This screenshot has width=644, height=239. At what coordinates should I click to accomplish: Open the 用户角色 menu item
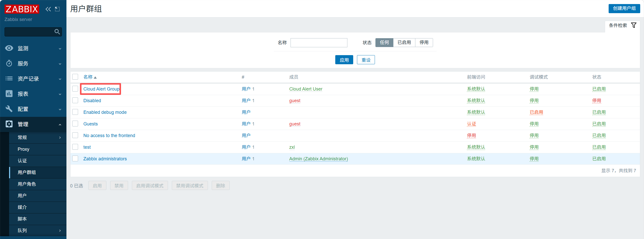[x=38, y=184]
